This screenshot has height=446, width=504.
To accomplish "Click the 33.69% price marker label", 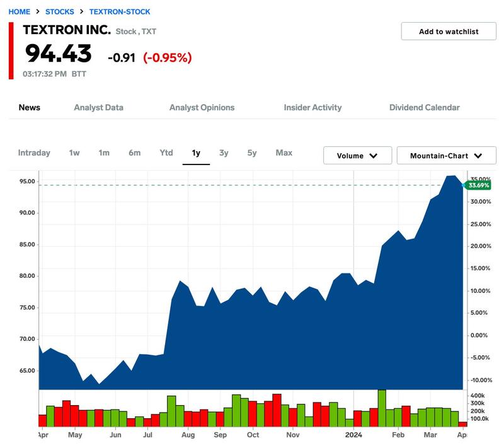I will (x=478, y=185).
